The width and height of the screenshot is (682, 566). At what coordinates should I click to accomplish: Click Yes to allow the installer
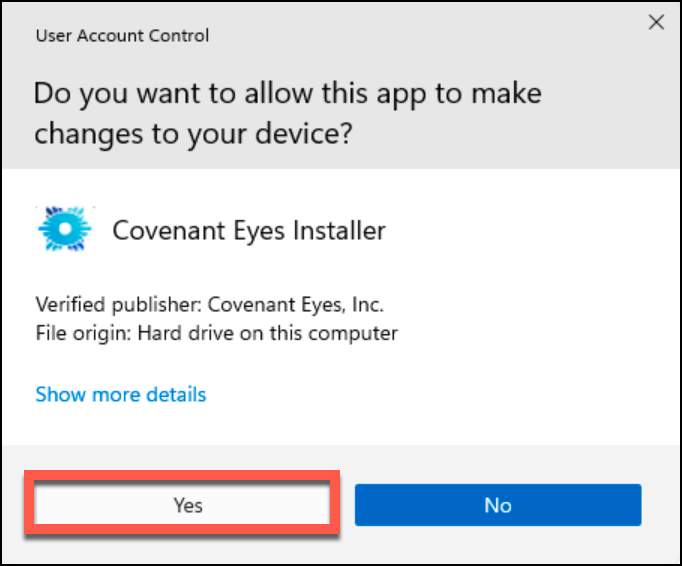point(182,505)
